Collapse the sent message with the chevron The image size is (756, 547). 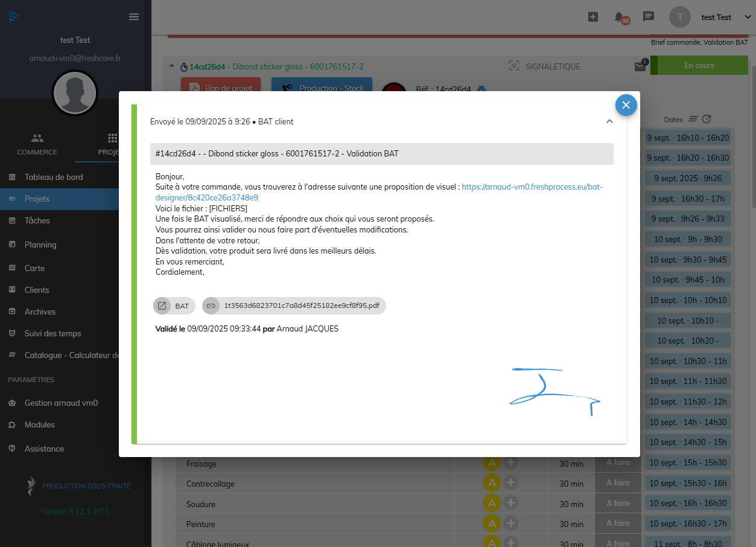[x=609, y=121]
